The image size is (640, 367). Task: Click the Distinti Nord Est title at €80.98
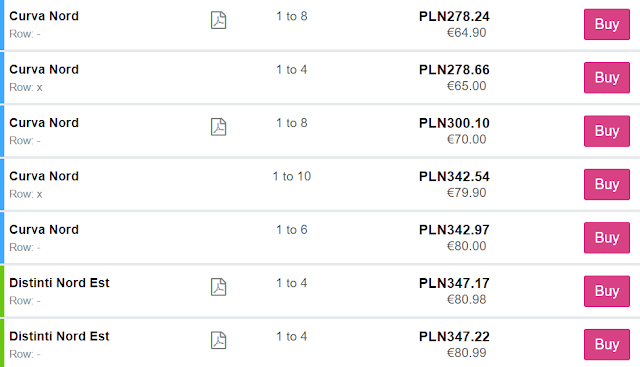pyautogui.click(x=59, y=283)
